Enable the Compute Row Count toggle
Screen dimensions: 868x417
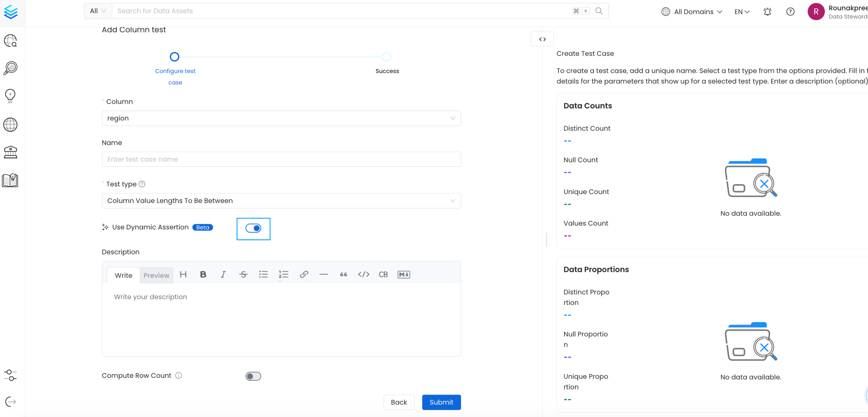[253, 376]
